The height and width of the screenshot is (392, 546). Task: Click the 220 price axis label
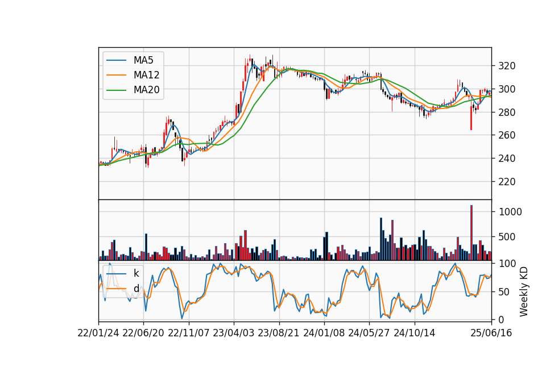click(x=507, y=181)
